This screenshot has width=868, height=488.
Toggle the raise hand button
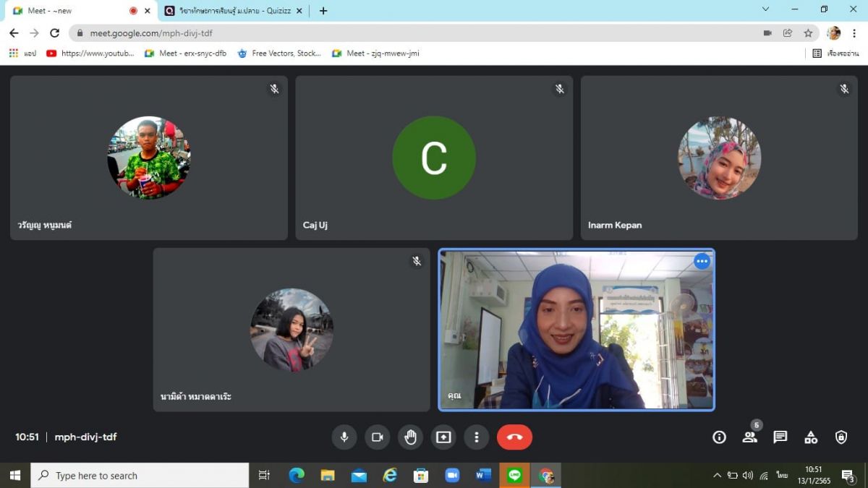coord(410,437)
